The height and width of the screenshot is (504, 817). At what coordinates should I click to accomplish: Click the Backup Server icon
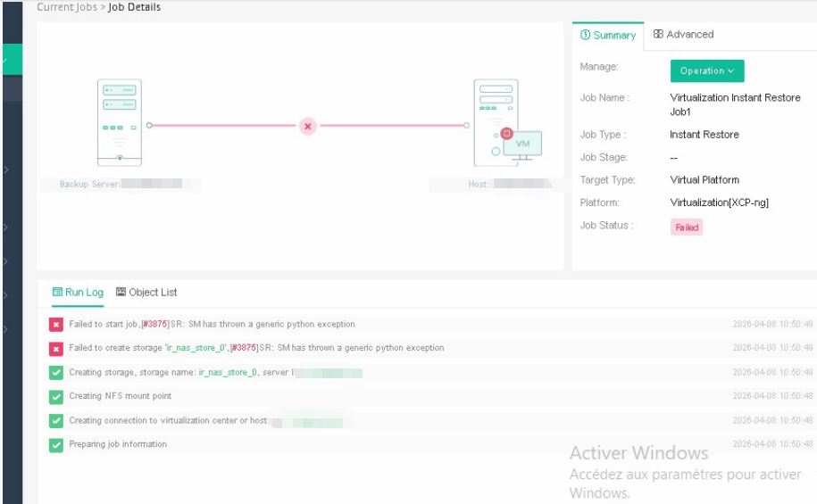pos(120,122)
